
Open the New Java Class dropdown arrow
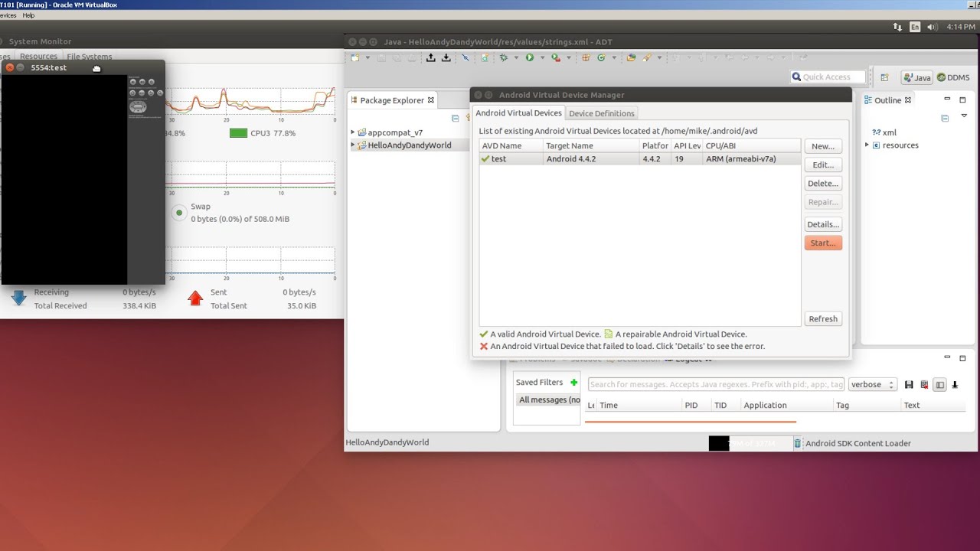pos(614,57)
